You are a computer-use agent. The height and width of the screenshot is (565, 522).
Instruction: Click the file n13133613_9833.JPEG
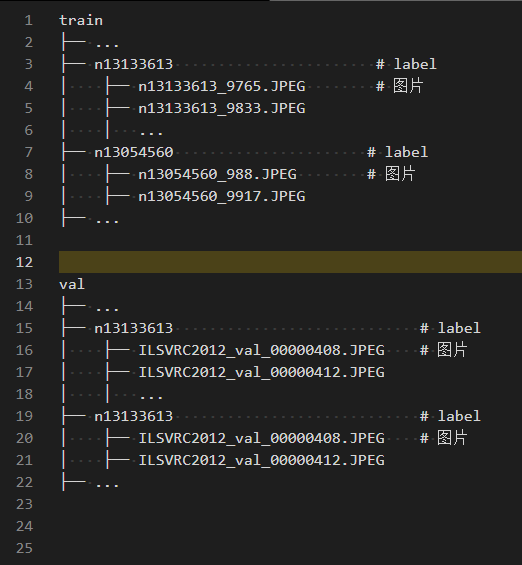click(222, 108)
